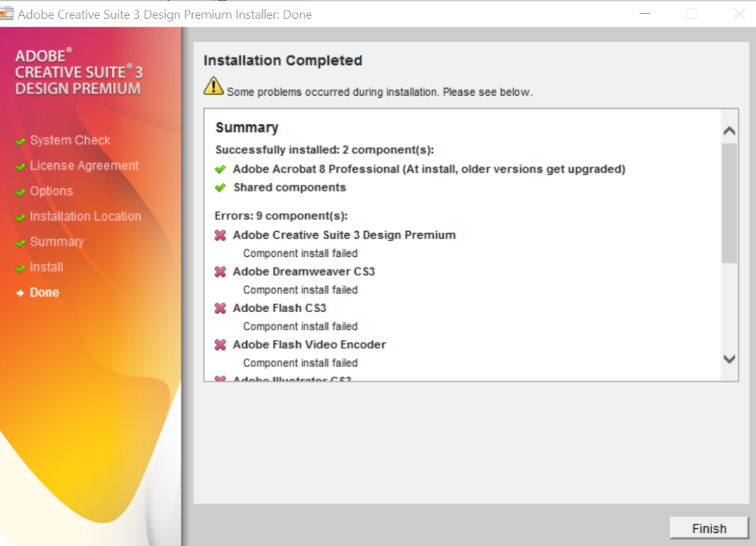Click the Finish button

pos(709,528)
